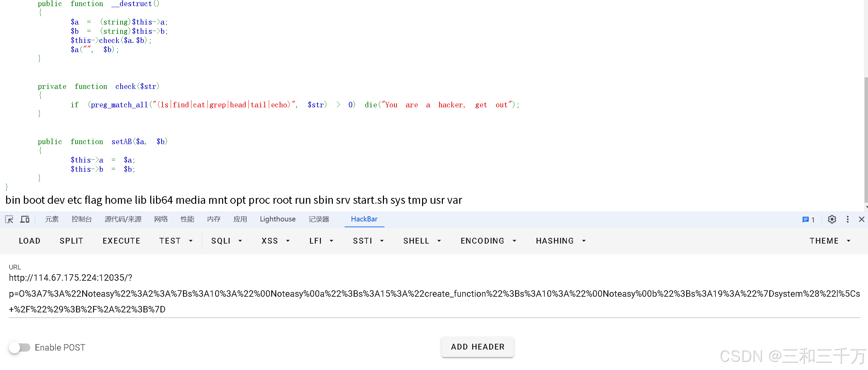This screenshot has height=370, width=868.
Task: Click the inspect element picker icon
Action: pyautogui.click(x=9, y=219)
